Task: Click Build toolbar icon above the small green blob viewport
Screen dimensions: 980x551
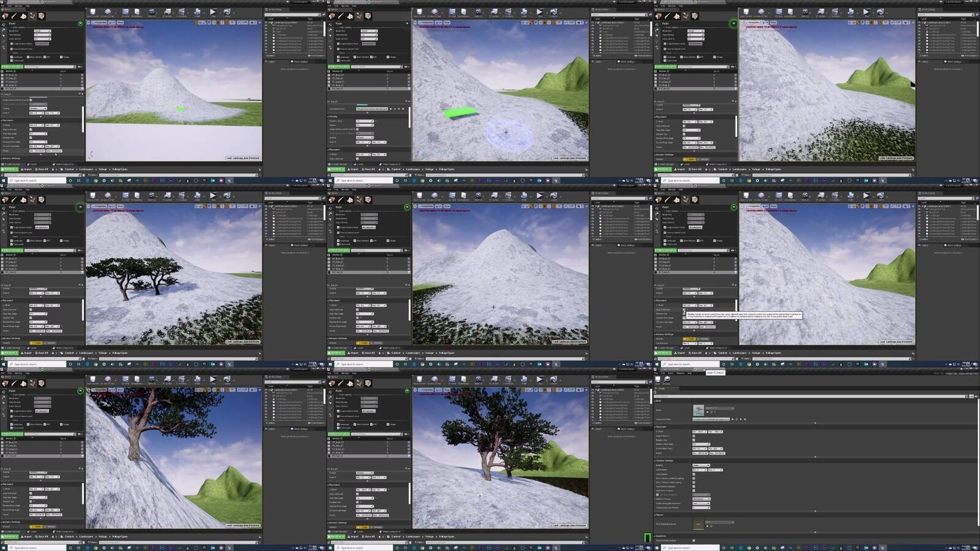Action: pos(197,12)
